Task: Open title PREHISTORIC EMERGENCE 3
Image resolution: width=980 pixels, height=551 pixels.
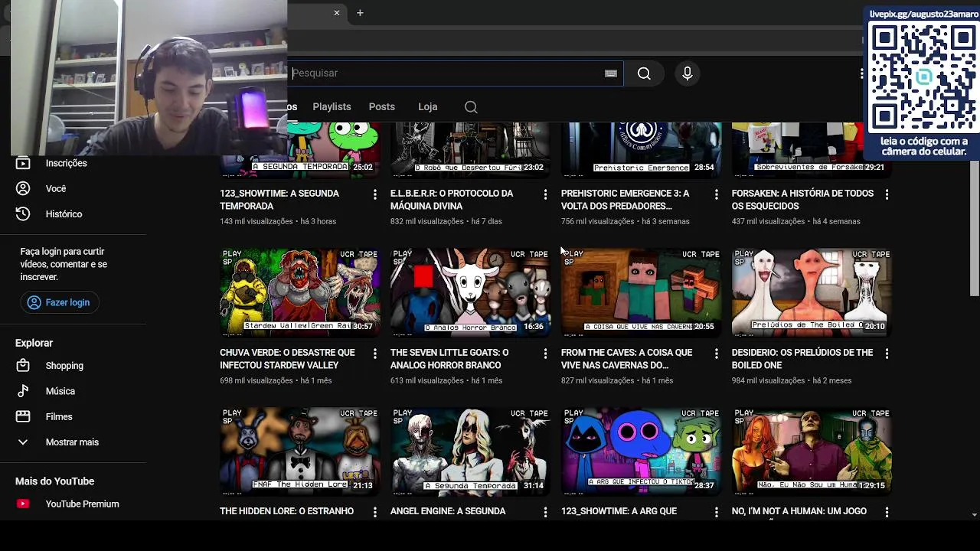Action: coord(625,200)
